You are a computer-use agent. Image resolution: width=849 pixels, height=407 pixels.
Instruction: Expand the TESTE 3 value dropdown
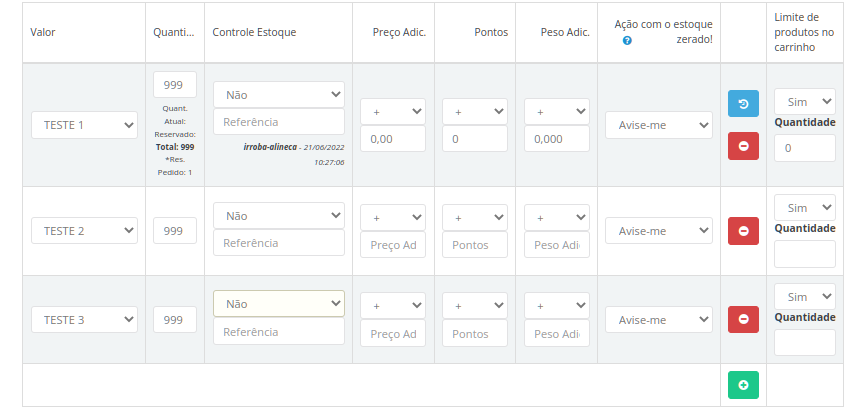tap(84, 320)
